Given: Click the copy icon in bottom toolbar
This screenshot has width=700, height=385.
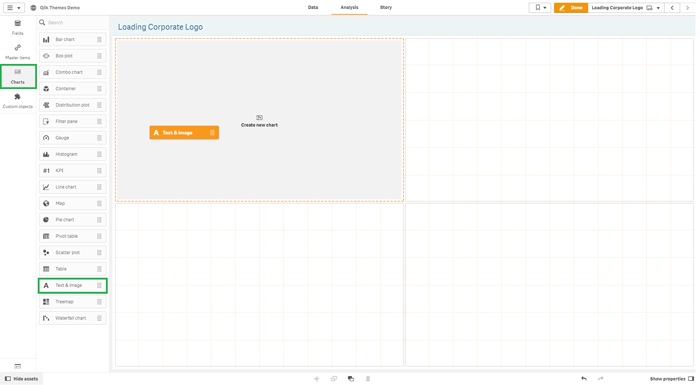Looking at the screenshot, I should click(x=333, y=379).
